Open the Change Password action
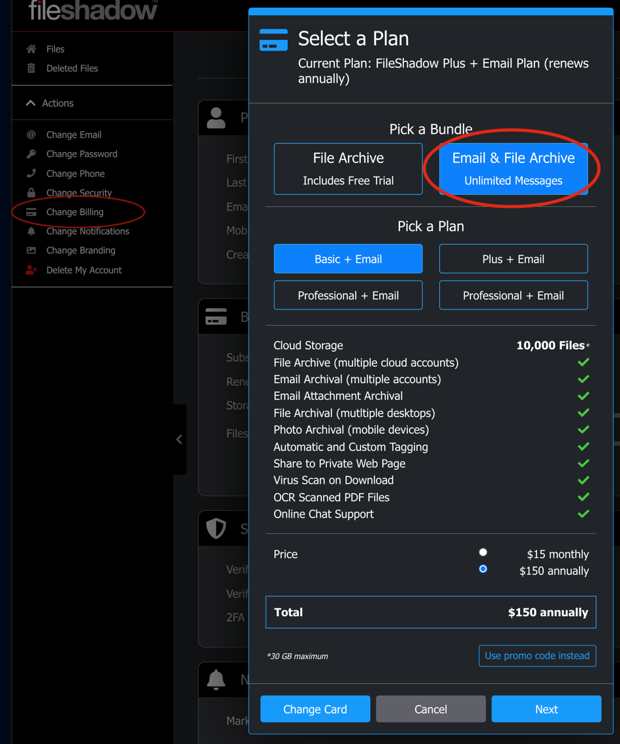 point(82,154)
